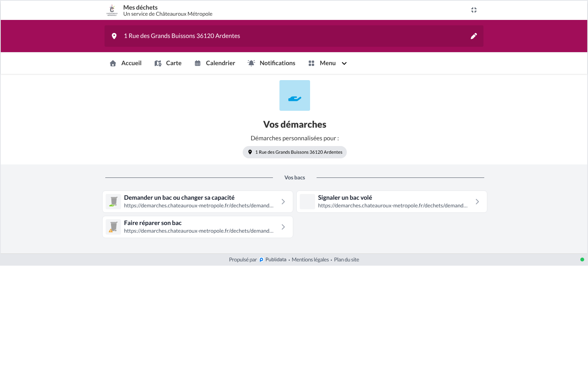The height and width of the screenshot is (368, 588).
Task: Click the green status dot in footer
Action: click(x=582, y=260)
